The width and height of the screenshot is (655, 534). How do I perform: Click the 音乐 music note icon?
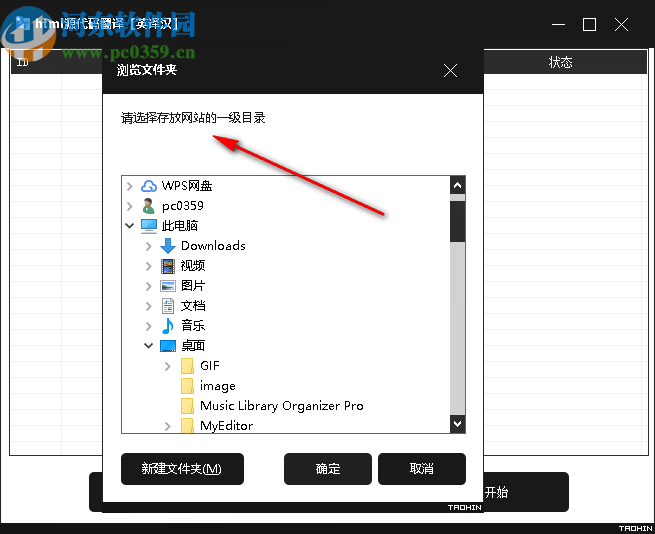tap(168, 326)
